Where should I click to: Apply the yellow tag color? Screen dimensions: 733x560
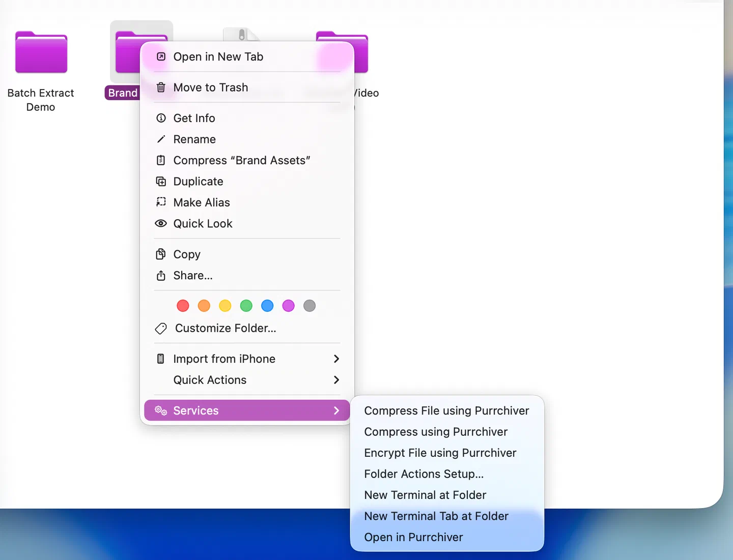point(225,306)
